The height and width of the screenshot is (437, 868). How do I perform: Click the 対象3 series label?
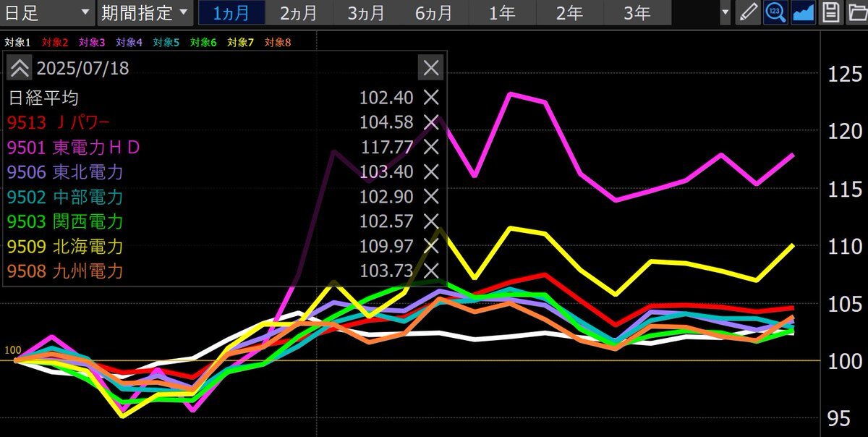(x=92, y=43)
